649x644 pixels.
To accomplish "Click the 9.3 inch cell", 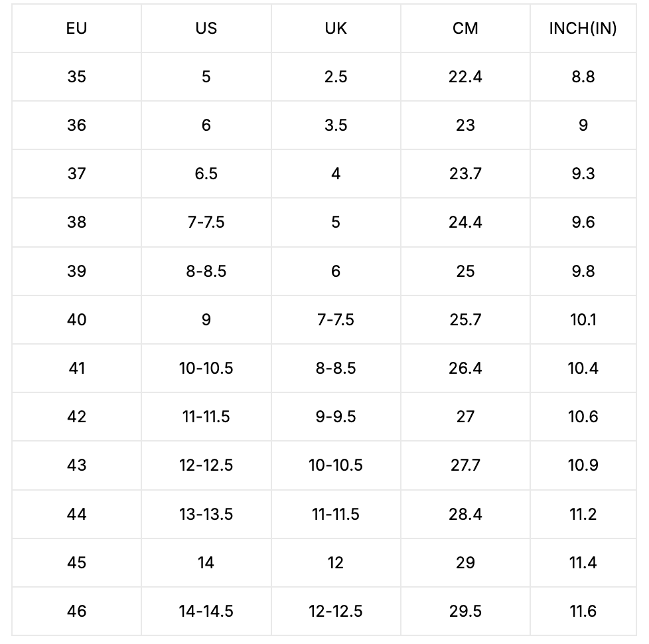I will [583, 174].
